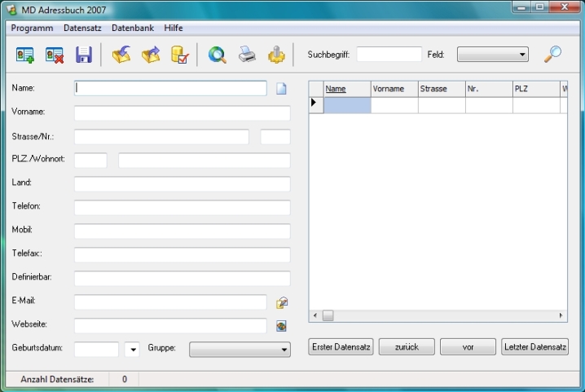Click the save floppy disk icon

[83, 55]
